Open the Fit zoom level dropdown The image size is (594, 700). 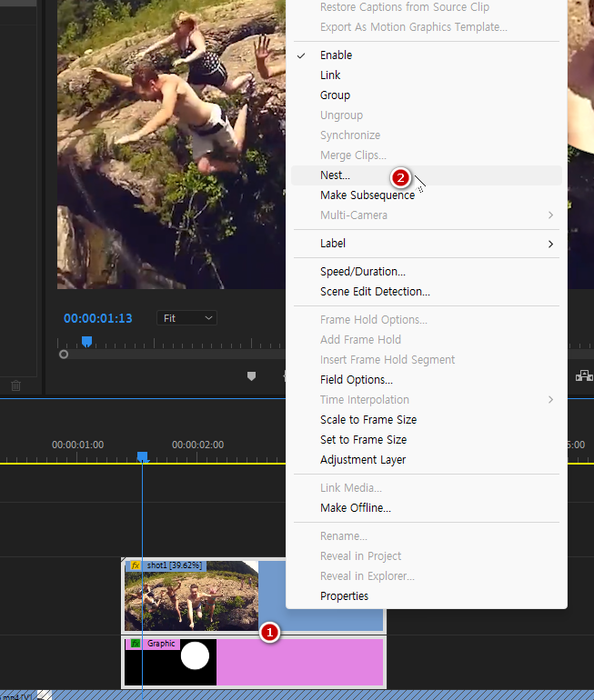click(186, 318)
